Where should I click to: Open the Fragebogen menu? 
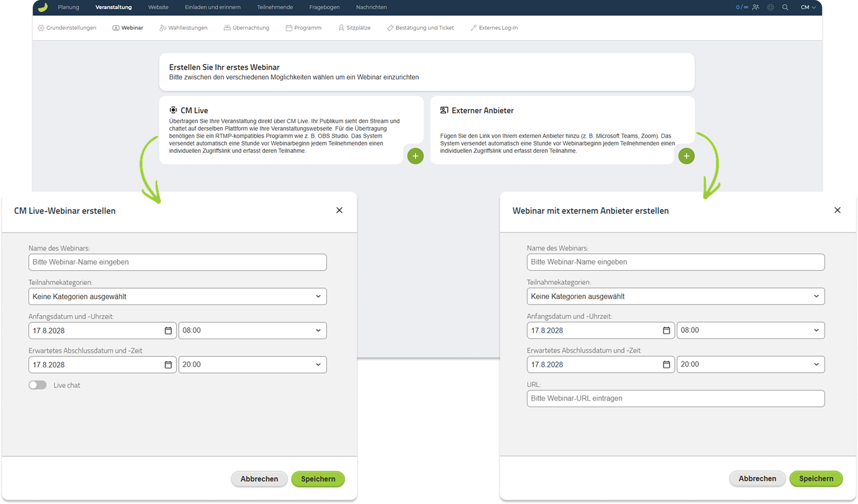click(x=324, y=7)
